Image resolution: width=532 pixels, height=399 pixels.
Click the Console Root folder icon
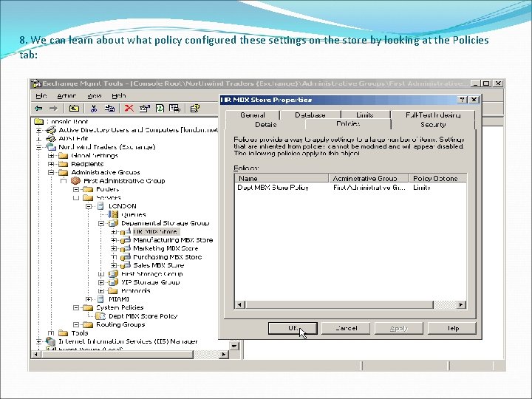click(39, 121)
